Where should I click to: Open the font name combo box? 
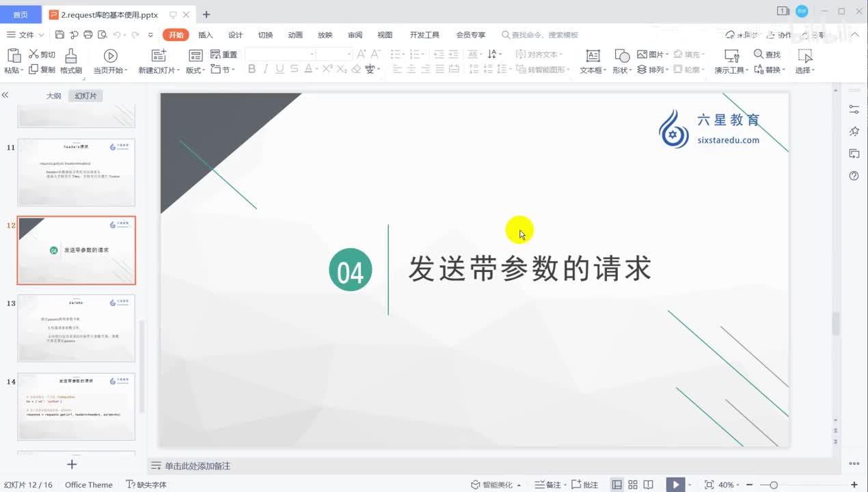click(x=280, y=54)
